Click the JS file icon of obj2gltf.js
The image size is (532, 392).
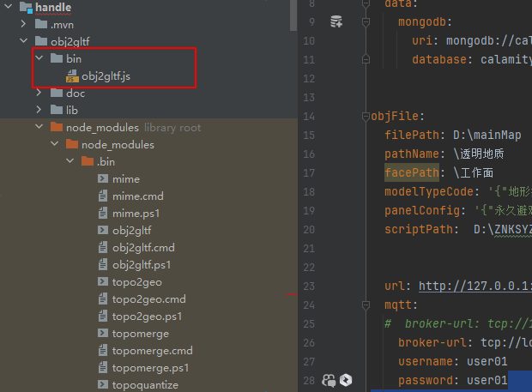72,76
